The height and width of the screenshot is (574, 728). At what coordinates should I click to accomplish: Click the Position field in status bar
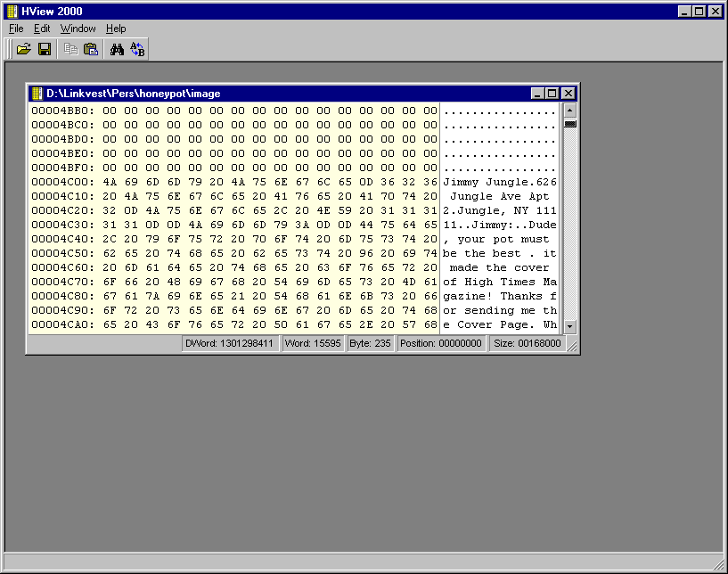(x=442, y=343)
